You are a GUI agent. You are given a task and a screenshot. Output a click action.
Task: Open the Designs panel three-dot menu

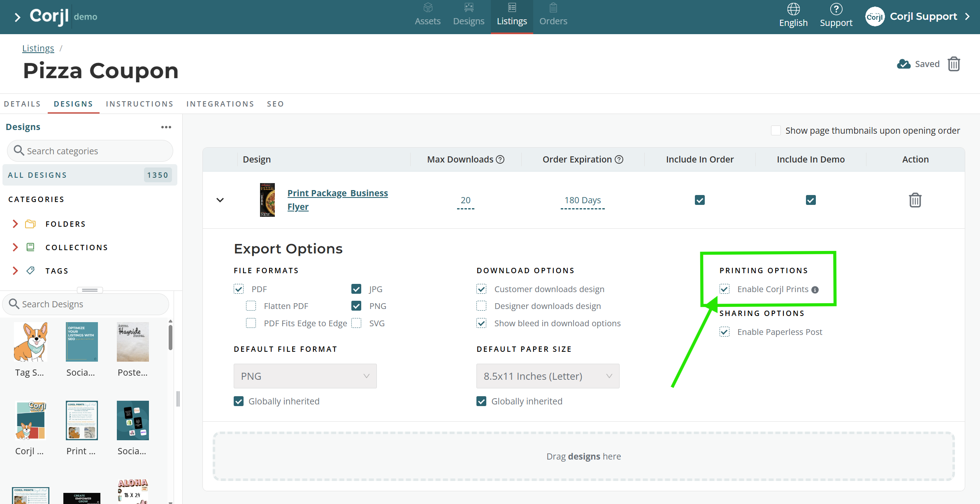166,127
